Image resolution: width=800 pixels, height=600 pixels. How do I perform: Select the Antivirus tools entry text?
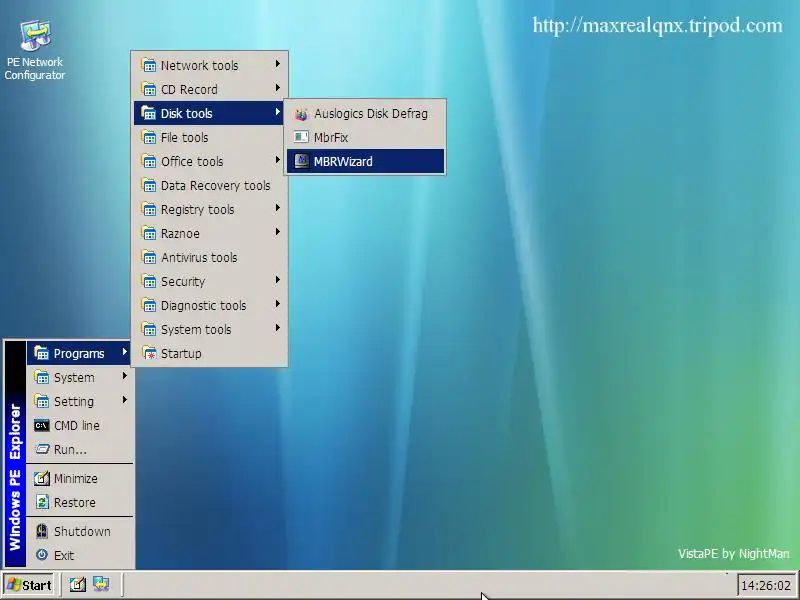(199, 257)
